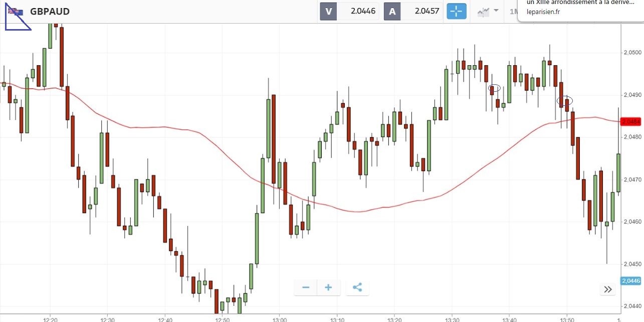The width and height of the screenshot is (644, 322).
Task: Click the GBPAUD flag icon
Action: [x=15, y=12]
